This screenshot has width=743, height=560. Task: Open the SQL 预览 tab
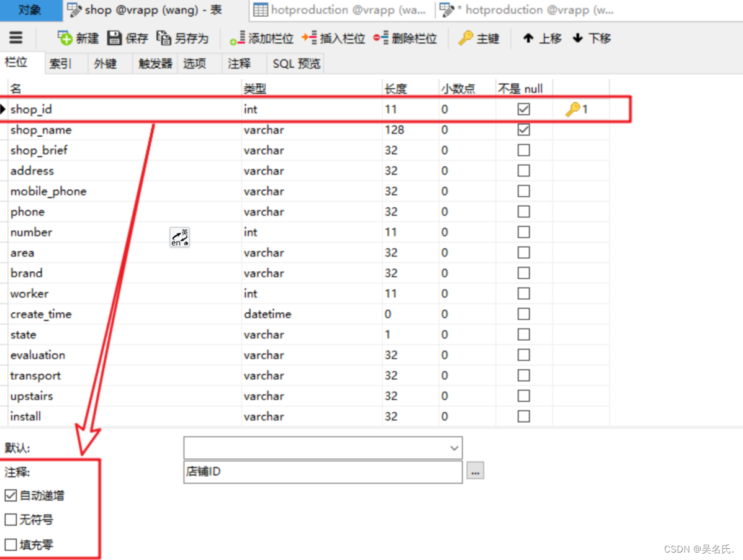tap(295, 63)
